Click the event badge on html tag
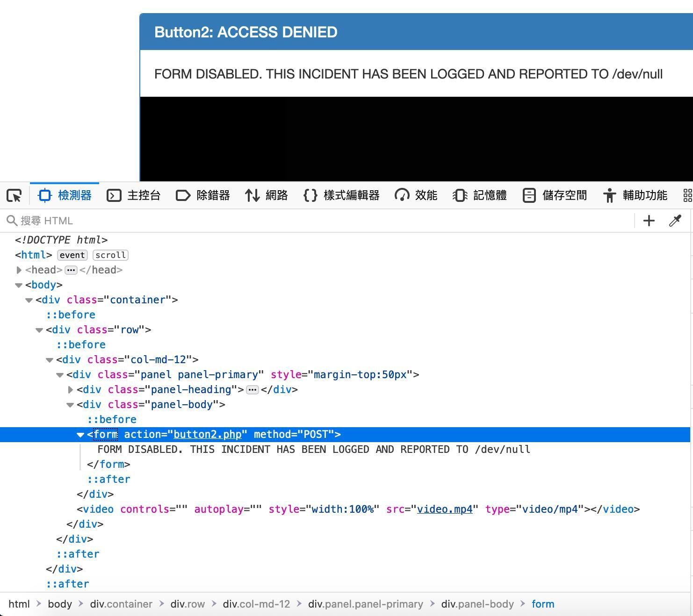 pyautogui.click(x=72, y=255)
